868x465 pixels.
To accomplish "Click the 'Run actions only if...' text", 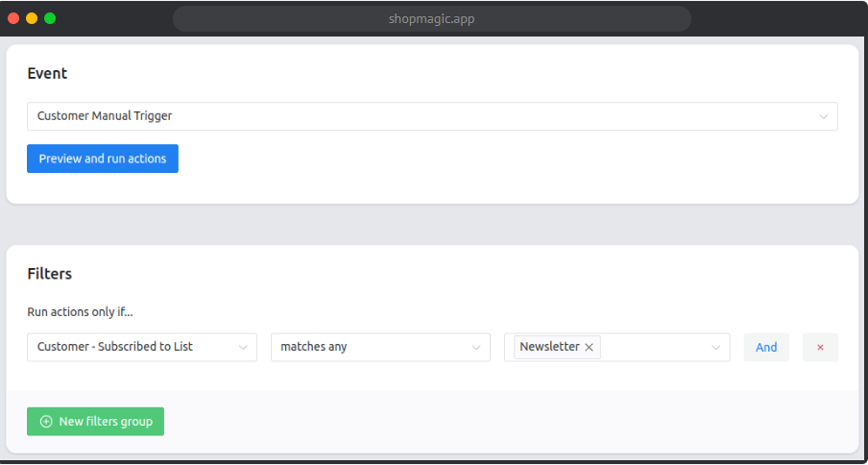I will click(x=80, y=312).
